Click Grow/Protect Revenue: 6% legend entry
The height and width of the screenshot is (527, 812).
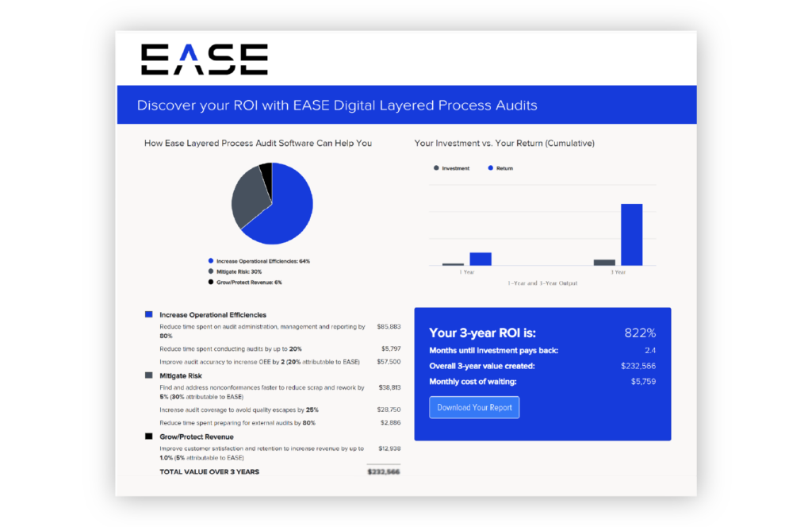point(245,283)
